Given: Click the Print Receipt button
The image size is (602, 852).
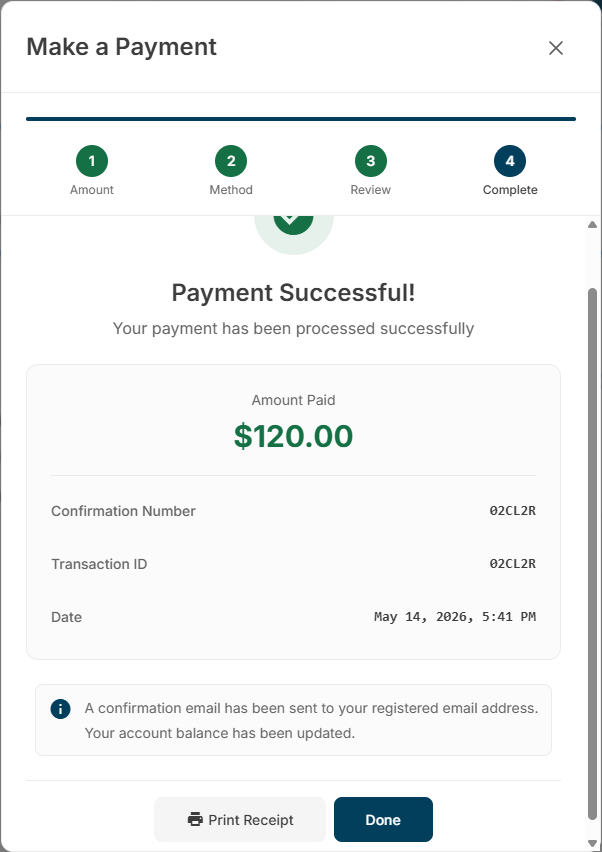Looking at the screenshot, I should click(240, 819).
